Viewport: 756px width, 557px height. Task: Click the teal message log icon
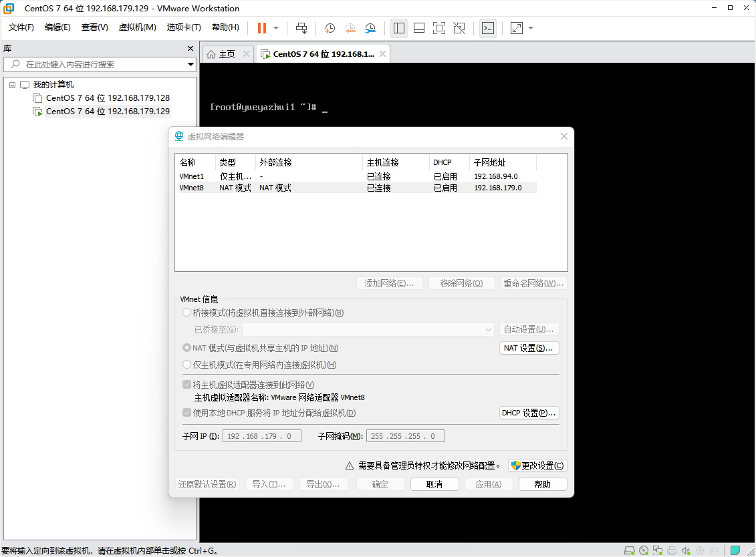click(735, 550)
